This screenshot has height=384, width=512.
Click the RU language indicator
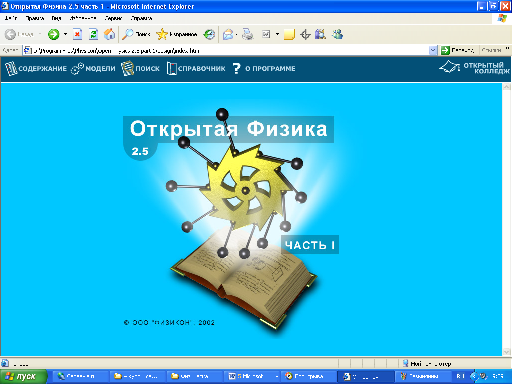pyautogui.click(x=460, y=376)
